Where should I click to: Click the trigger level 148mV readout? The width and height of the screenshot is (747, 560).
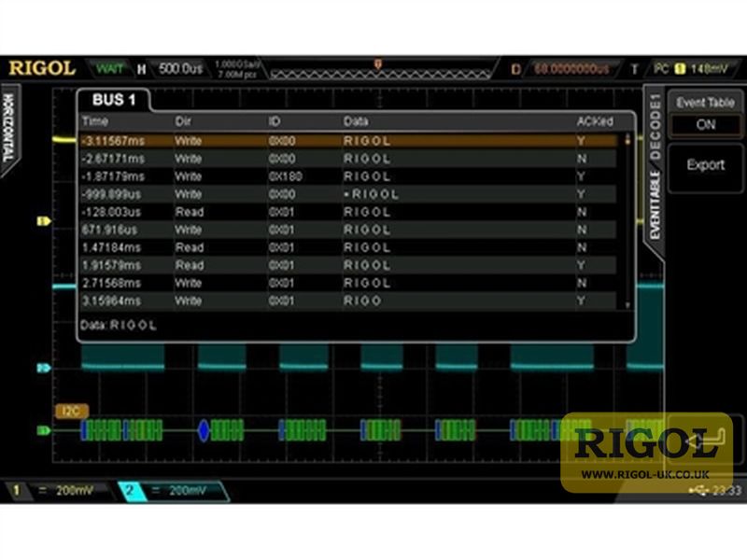(x=709, y=69)
